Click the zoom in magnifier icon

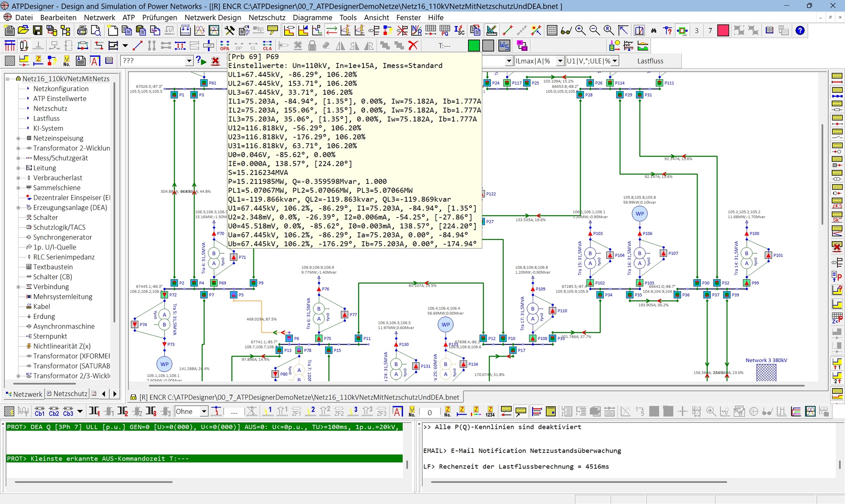(x=580, y=31)
